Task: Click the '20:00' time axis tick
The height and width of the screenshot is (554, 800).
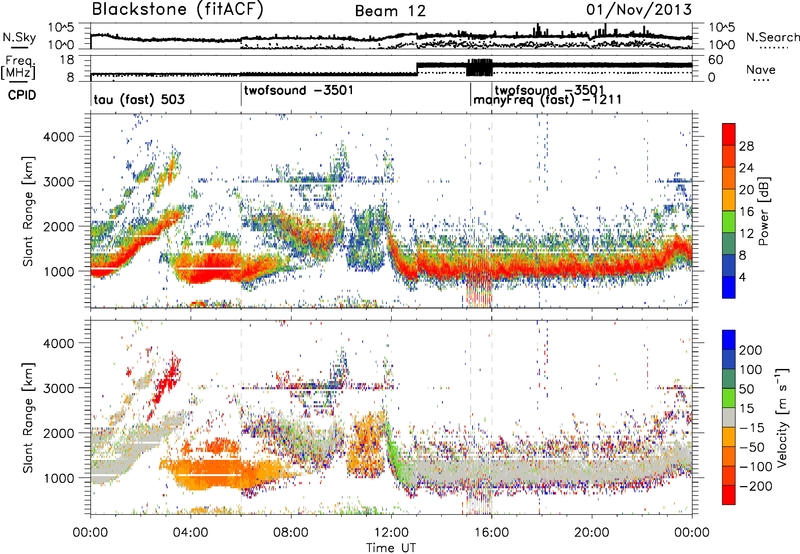Action: point(591,533)
